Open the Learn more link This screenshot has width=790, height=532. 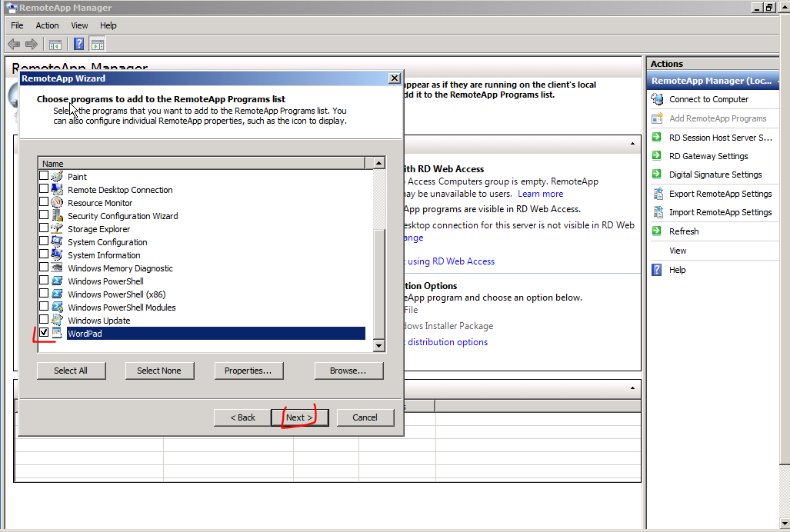point(540,194)
